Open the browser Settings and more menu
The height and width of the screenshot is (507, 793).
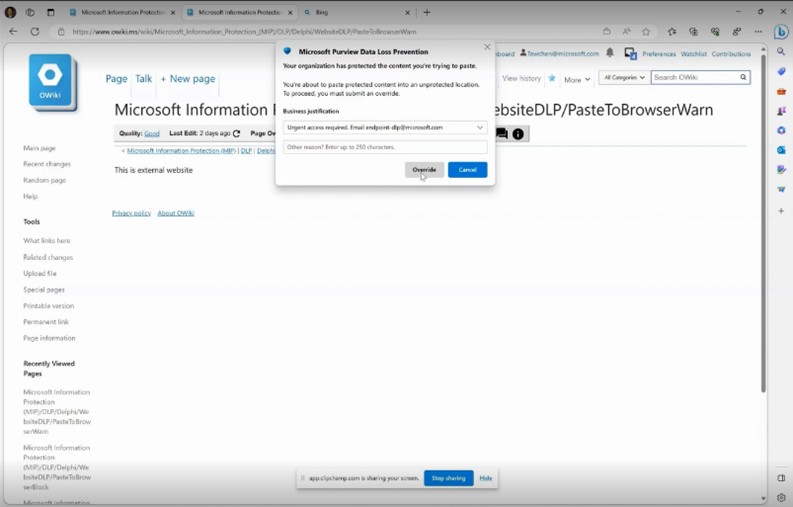tap(758, 31)
